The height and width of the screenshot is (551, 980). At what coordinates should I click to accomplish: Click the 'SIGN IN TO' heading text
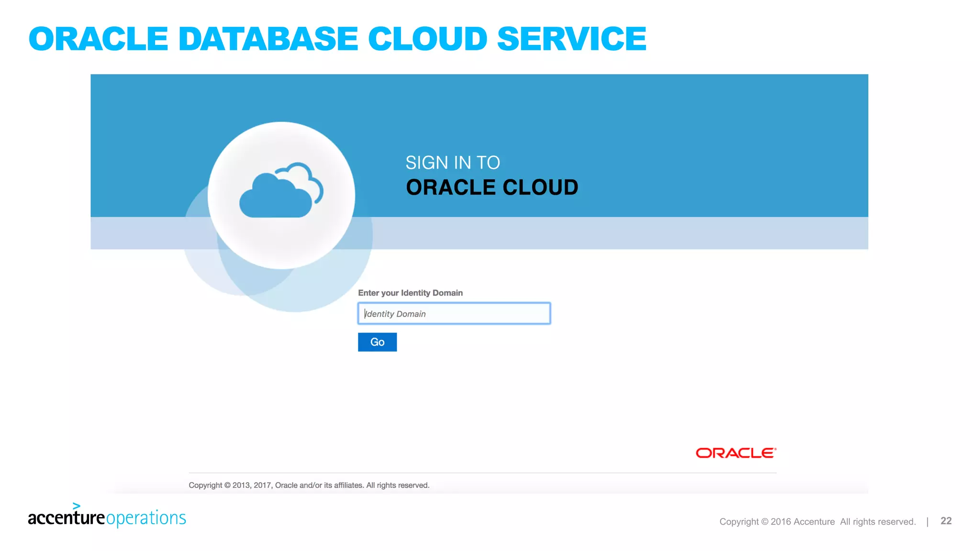[x=453, y=163]
